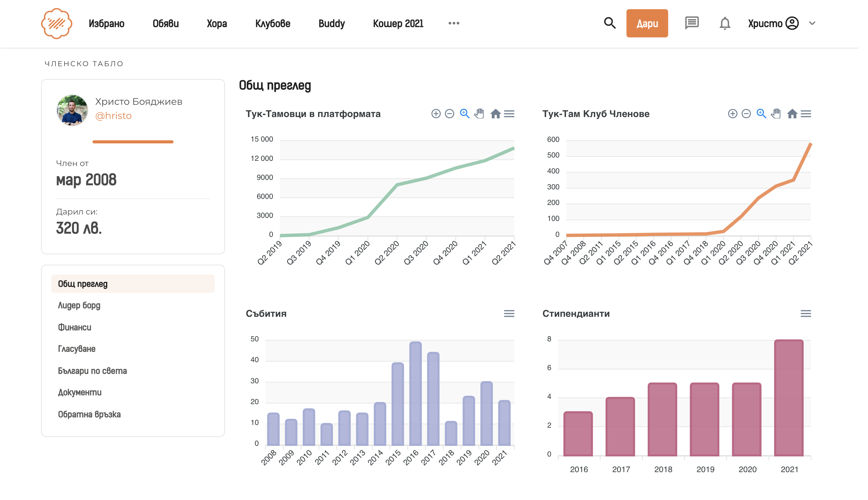The height and width of the screenshot is (500, 868).
Task: Expand the Христо user account dropdown
Action: tap(812, 23)
